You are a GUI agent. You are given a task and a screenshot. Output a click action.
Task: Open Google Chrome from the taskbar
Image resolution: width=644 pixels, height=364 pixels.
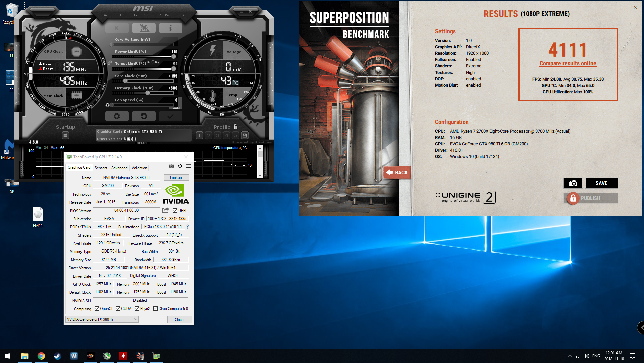(41, 356)
